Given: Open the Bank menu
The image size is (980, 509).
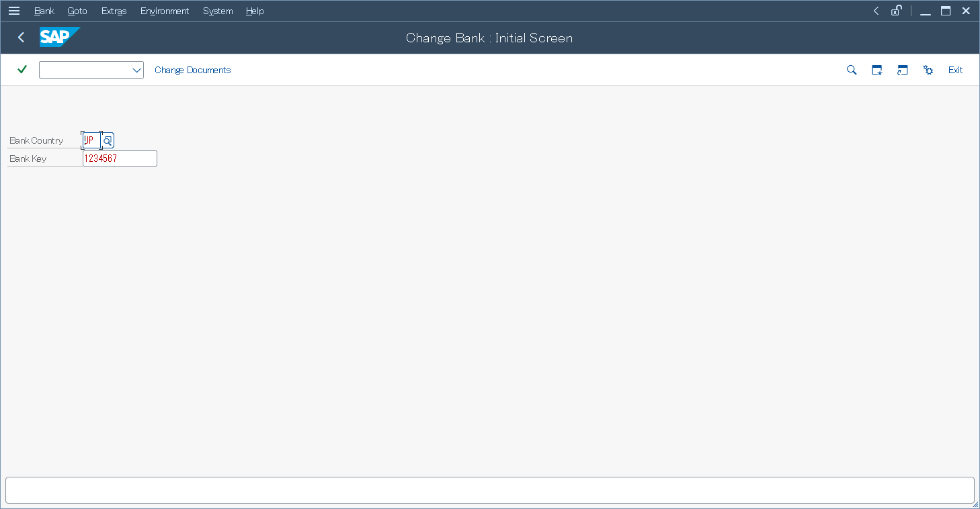Looking at the screenshot, I should click(44, 11).
